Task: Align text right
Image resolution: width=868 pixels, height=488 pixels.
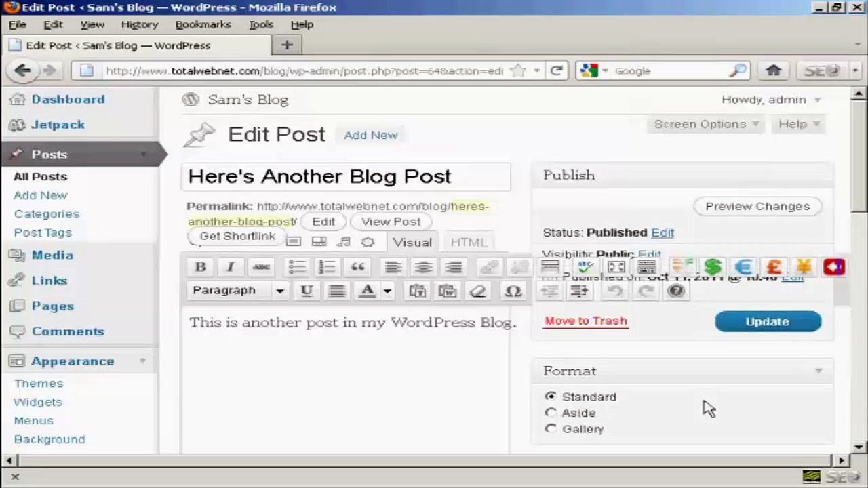Action: coord(454,267)
